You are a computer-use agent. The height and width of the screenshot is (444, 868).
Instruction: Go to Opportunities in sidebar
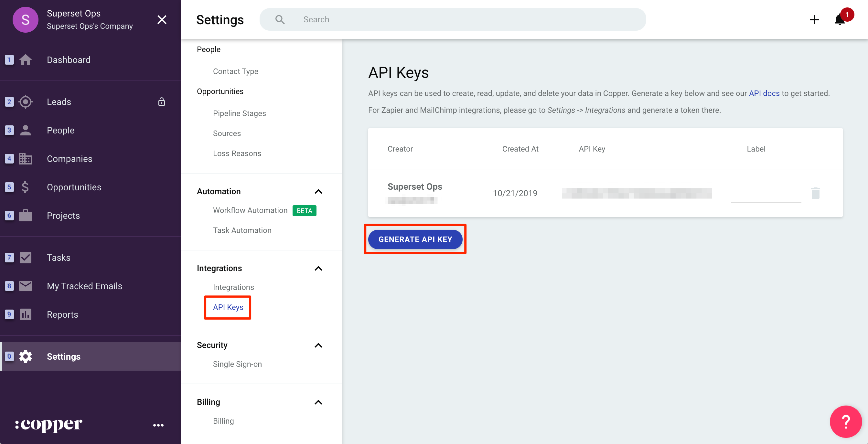tap(74, 187)
